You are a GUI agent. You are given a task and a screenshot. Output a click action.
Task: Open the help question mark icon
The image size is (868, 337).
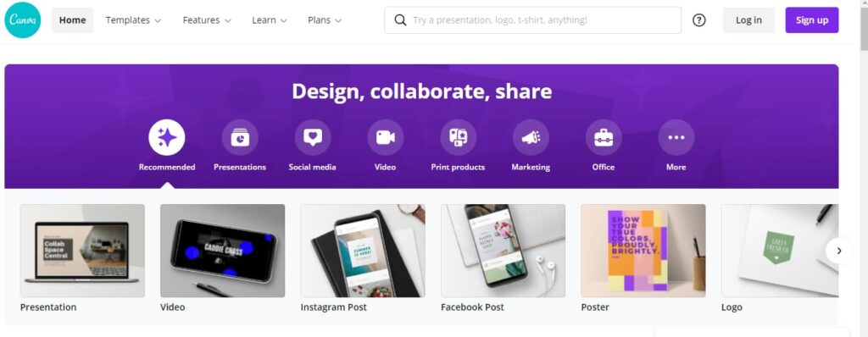pyautogui.click(x=699, y=20)
